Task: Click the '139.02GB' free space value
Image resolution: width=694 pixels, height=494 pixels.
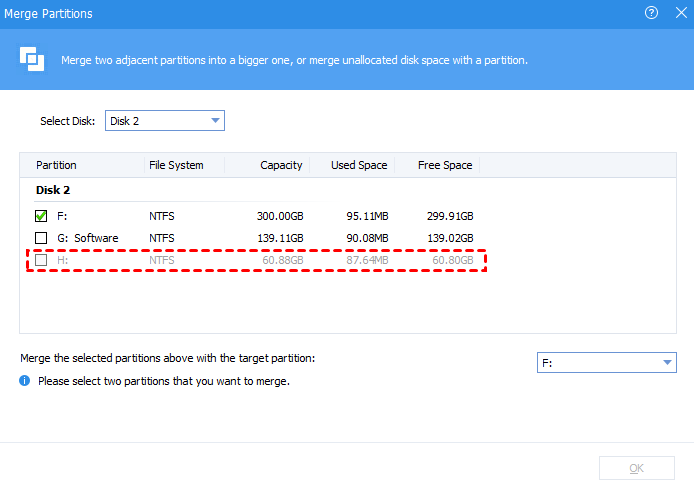Action: pyautogui.click(x=450, y=238)
